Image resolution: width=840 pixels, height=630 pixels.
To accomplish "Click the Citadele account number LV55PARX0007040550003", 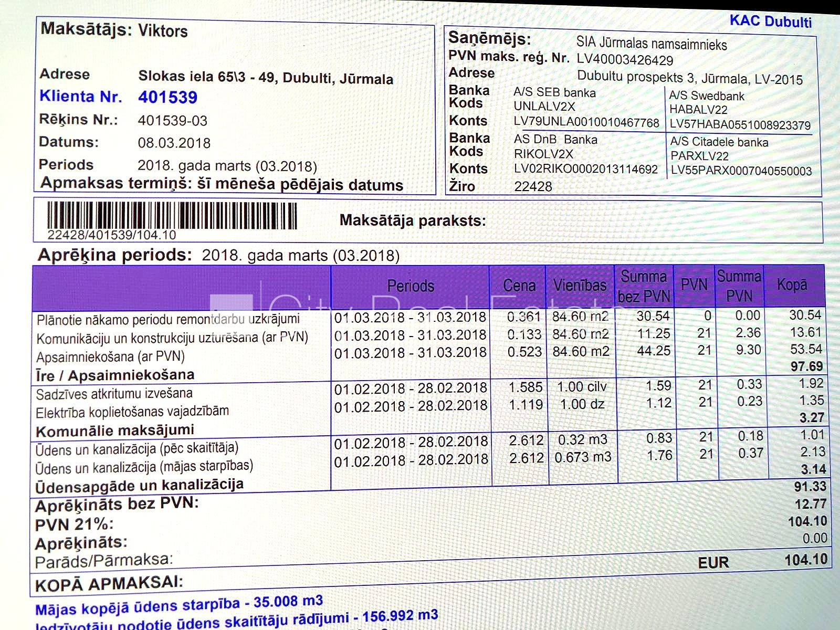I will (741, 171).
